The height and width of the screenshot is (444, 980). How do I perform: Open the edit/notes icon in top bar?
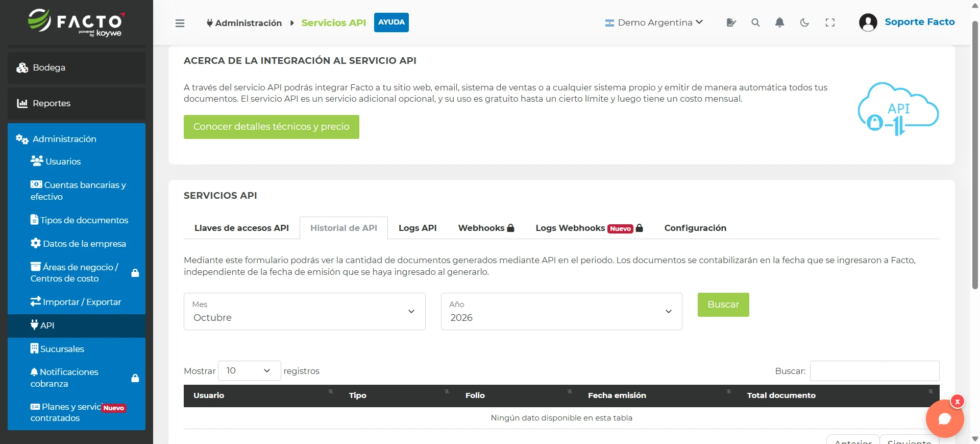(x=731, y=22)
